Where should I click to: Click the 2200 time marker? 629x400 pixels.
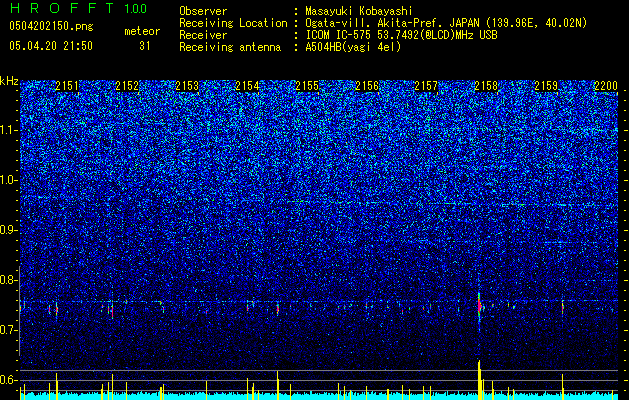[x=606, y=86]
